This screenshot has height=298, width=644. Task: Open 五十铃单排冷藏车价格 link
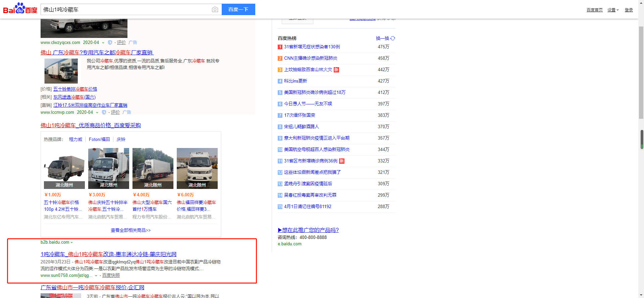75,89
